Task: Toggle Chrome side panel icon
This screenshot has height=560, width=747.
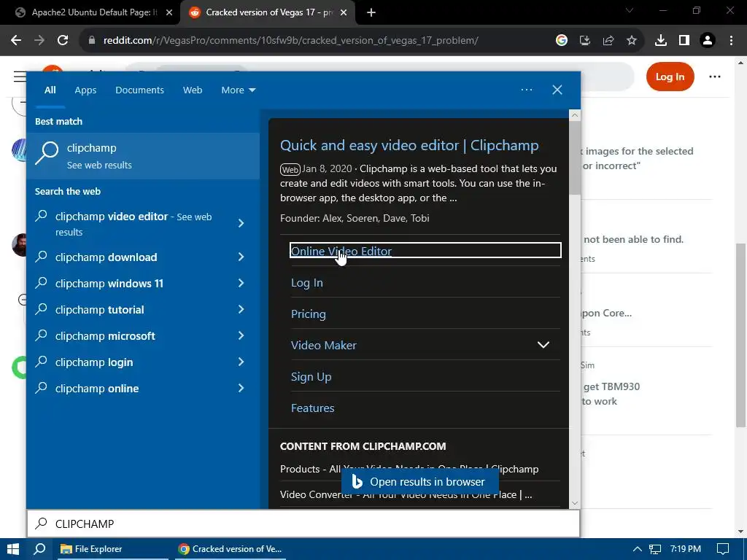Action: (684, 41)
